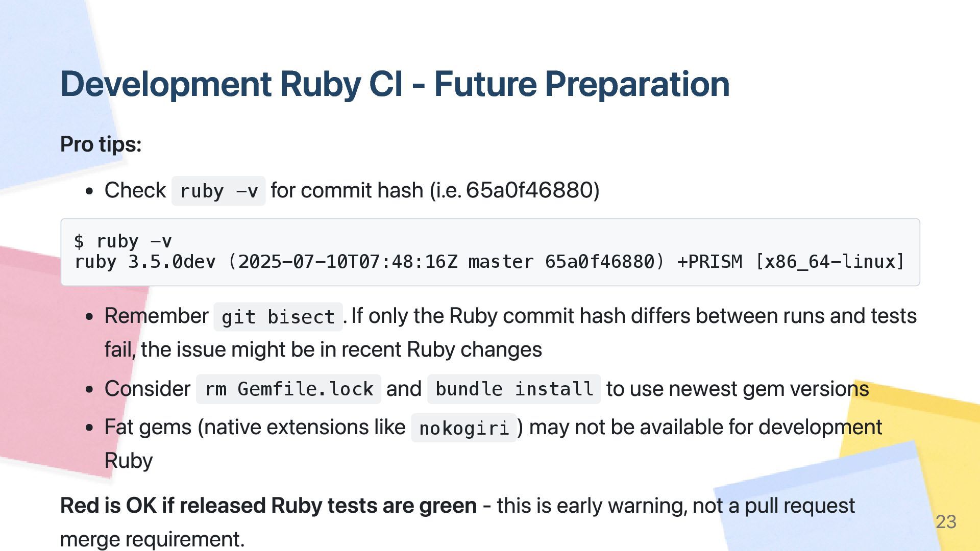Screen dimensions: 980x551
Task: Click the bullet before Fat gems
Action: coord(90,428)
